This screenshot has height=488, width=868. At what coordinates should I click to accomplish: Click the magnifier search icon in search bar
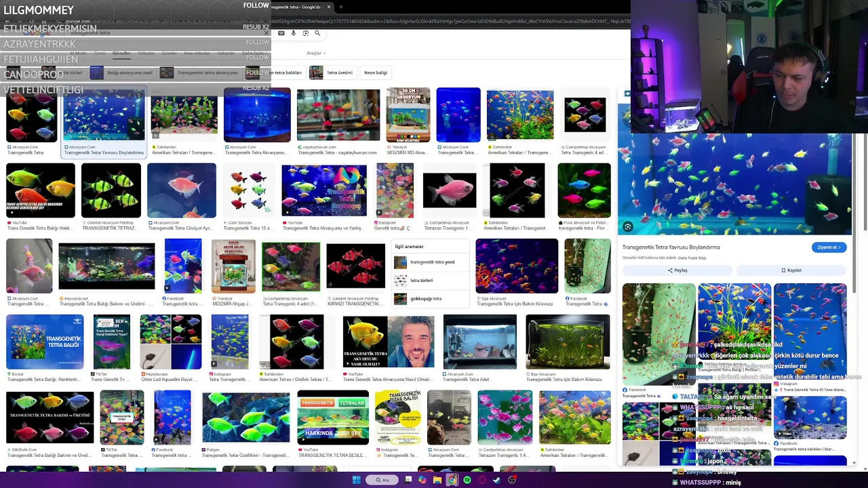(x=317, y=33)
